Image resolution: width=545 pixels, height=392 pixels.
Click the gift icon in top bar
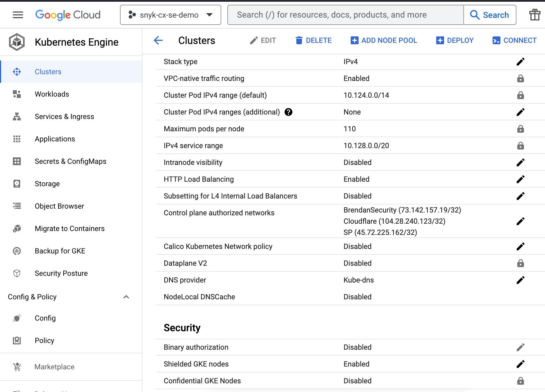[535, 15]
